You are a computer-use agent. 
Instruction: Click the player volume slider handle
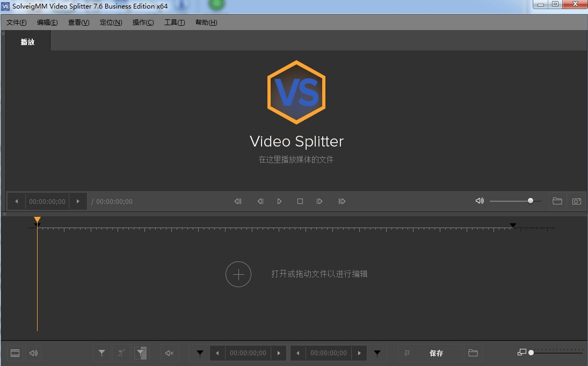click(x=531, y=201)
